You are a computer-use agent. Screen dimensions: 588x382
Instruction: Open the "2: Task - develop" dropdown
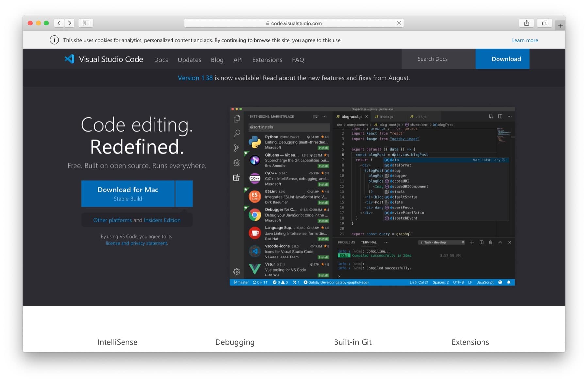click(x=441, y=242)
